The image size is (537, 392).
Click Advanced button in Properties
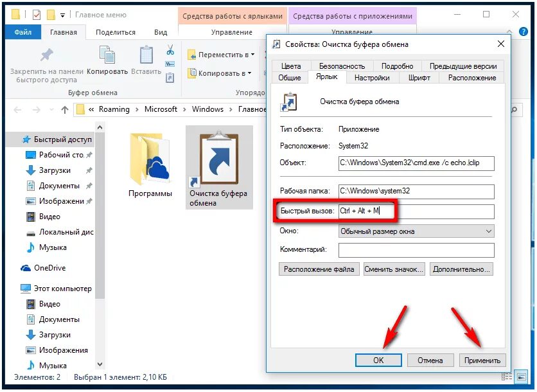click(461, 269)
